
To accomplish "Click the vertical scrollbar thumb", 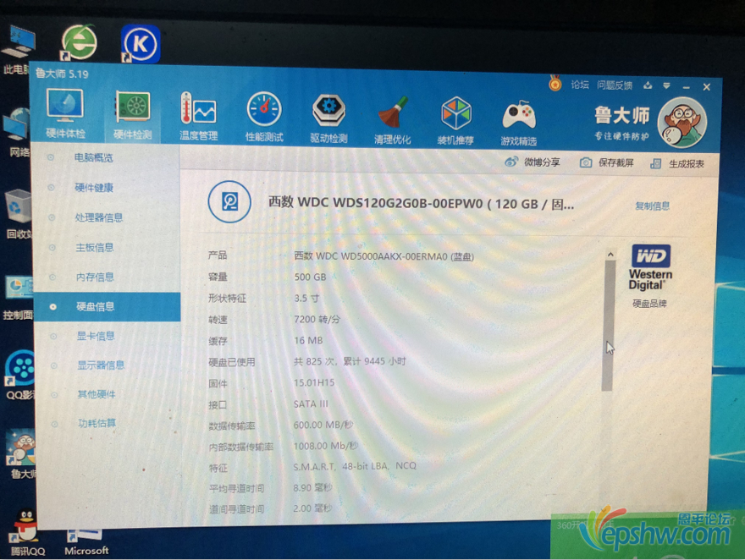I will [608, 325].
